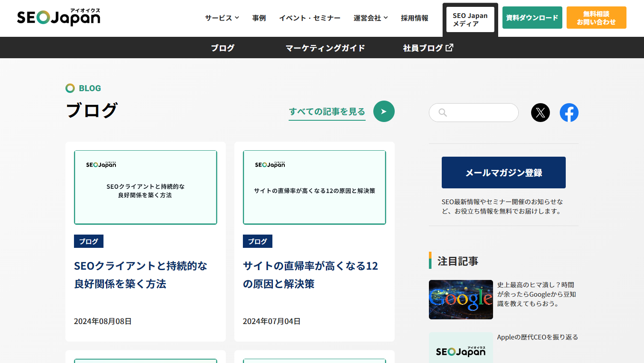
Task: Select the SEO Japan メディア tab
Action: (470, 20)
